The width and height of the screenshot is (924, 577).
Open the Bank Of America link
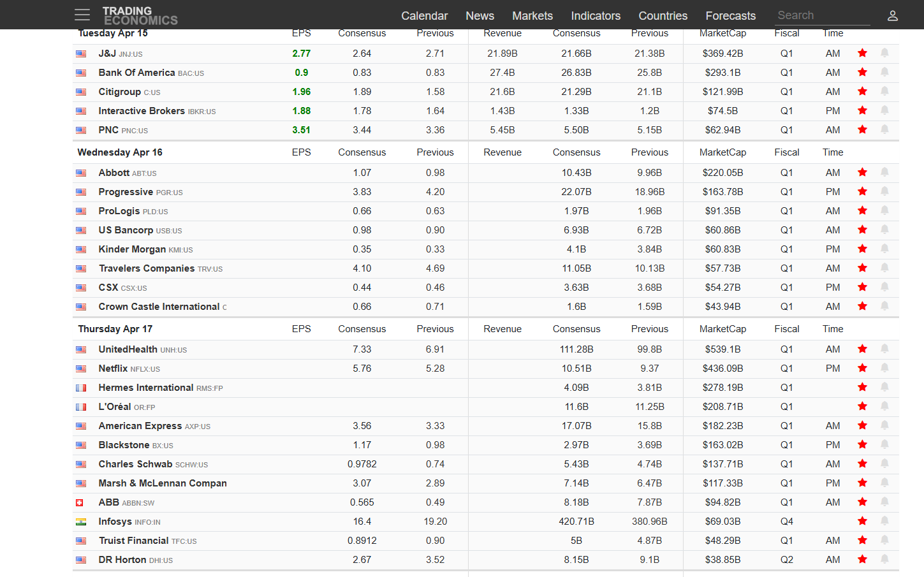(136, 73)
